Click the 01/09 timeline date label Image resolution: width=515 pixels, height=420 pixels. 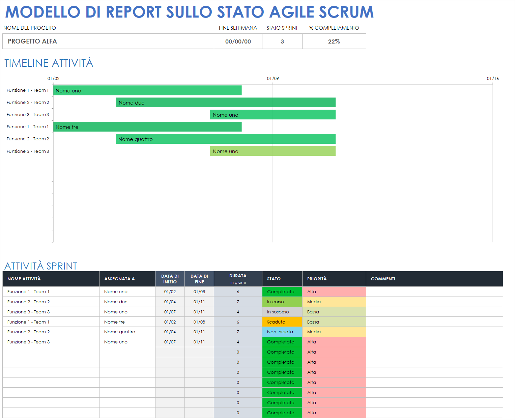(x=273, y=78)
